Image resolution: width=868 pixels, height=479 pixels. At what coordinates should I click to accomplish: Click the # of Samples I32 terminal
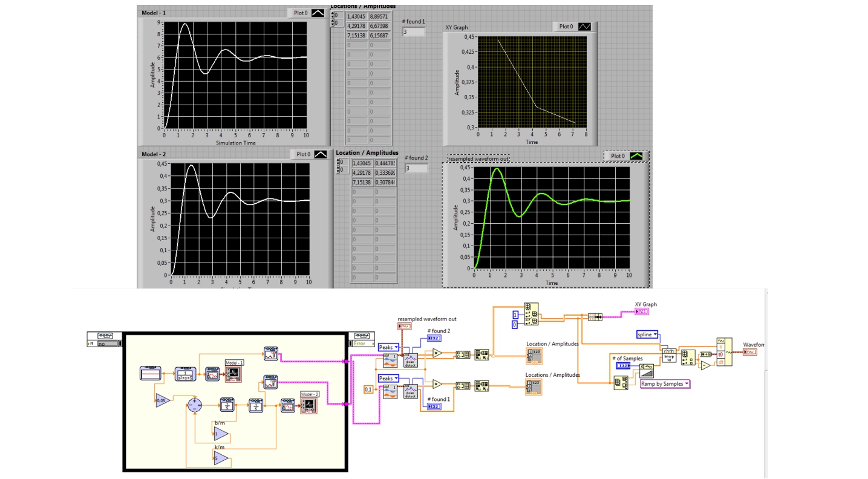[624, 365]
